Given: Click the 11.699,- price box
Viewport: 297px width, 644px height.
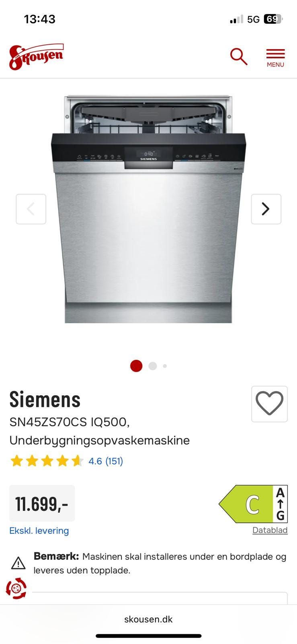Looking at the screenshot, I should click(42, 503).
